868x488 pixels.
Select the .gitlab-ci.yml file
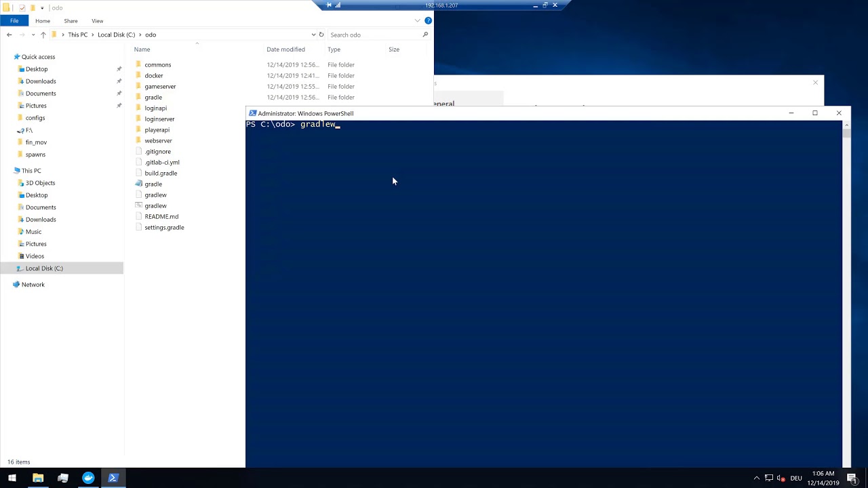162,163
